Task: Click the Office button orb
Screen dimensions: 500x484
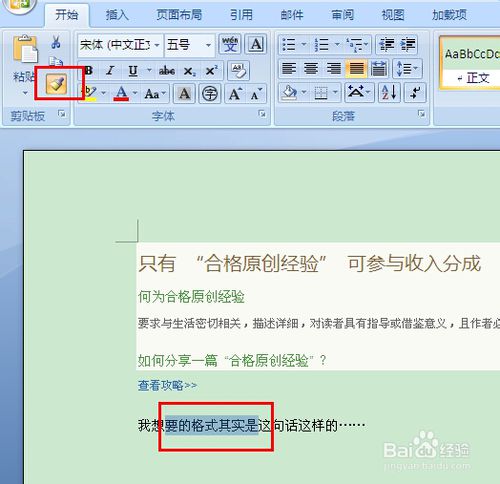Action: tap(19, 5)
